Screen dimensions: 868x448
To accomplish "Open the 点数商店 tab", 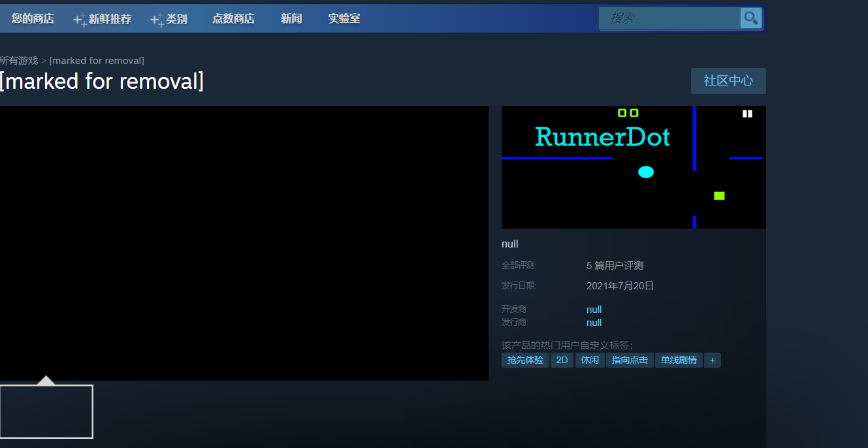I will click(x=233, y=19).
